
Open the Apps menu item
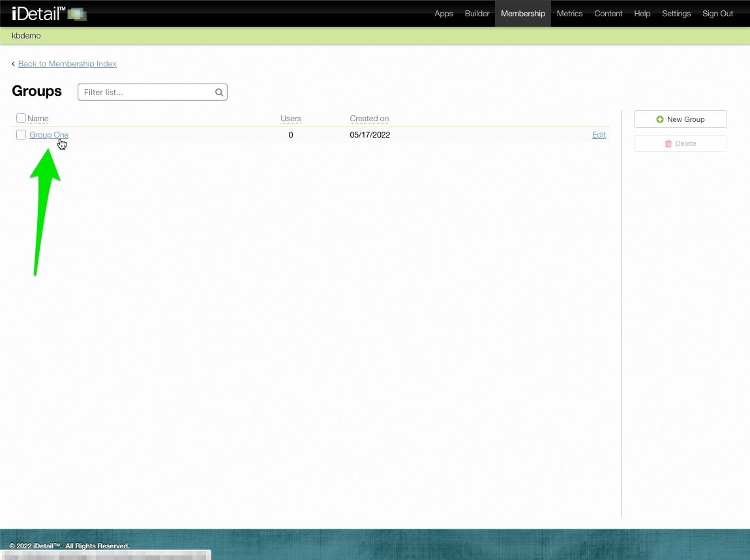tap(443, 14)
